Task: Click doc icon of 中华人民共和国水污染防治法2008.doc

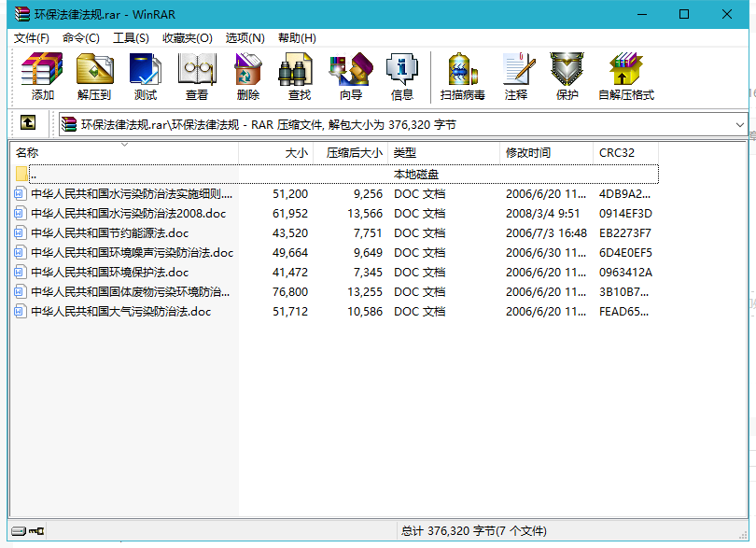Action: click(19, 213)
